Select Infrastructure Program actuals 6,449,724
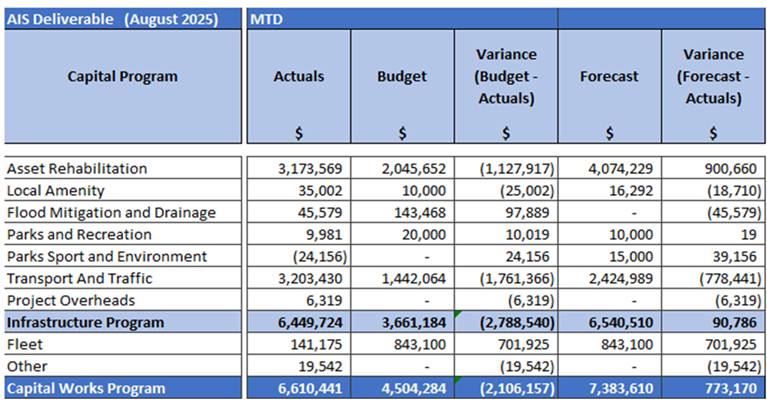Viewport: 767px width, 403px height. pyautogui.click(x=299, y=322)
